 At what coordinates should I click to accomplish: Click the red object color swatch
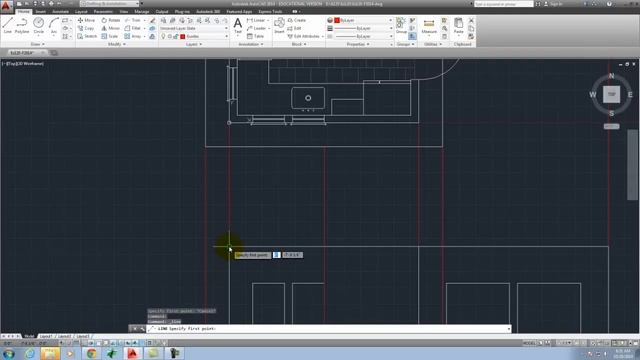[337, 20]
